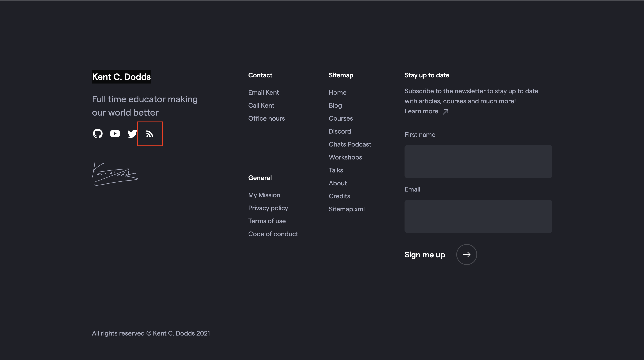Open the YouTube channel icon

[115, 134]
